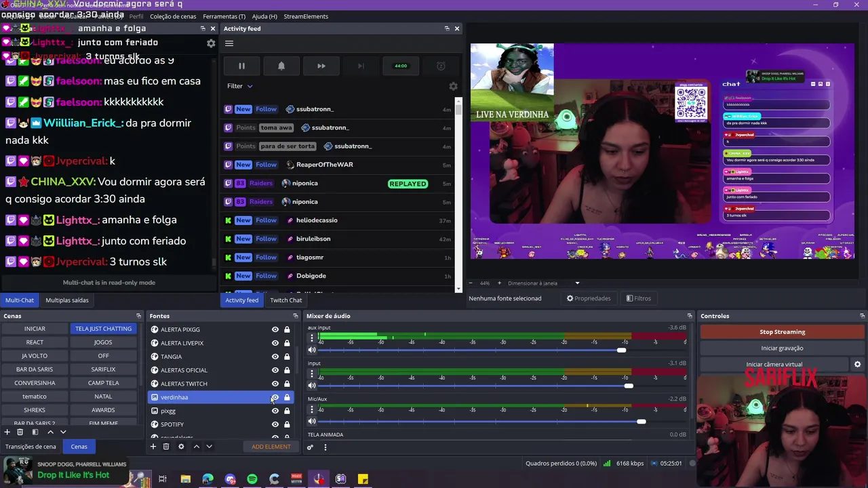The image size is (868, 488).
Task: Open the Transições de cena tab
Action: (31, 447)
